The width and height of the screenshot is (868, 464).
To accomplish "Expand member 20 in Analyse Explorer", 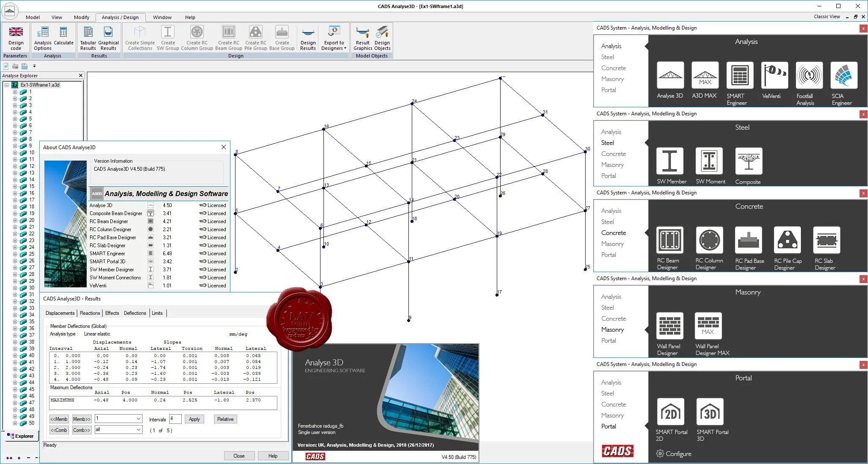I will tap(15, 220).
